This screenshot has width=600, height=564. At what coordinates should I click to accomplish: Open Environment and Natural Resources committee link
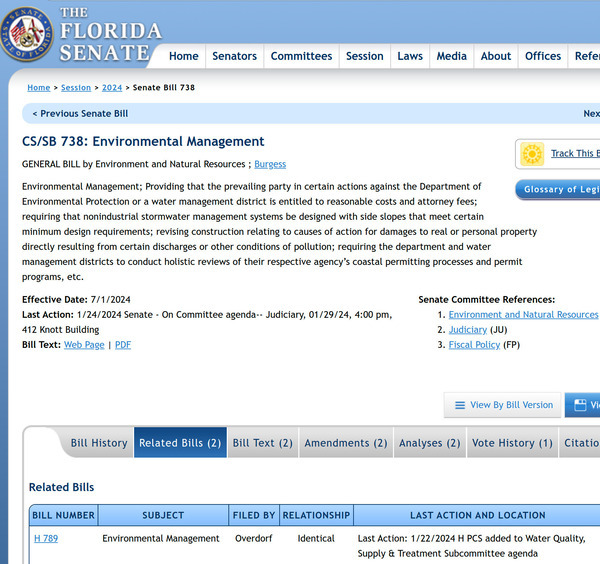523,315
